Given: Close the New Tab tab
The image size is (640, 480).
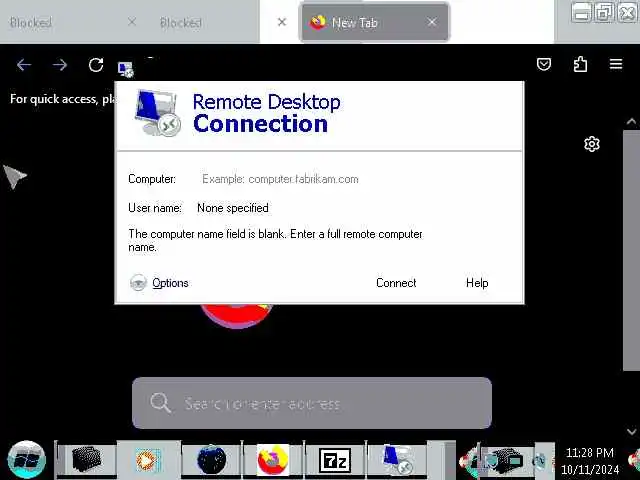Looking at the screenshot, I should [x=432, y=22].
